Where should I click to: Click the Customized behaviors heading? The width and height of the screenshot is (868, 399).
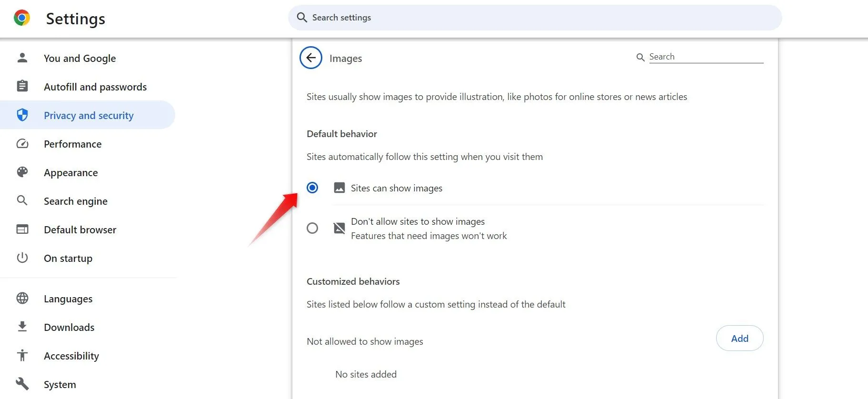(353, 281)
